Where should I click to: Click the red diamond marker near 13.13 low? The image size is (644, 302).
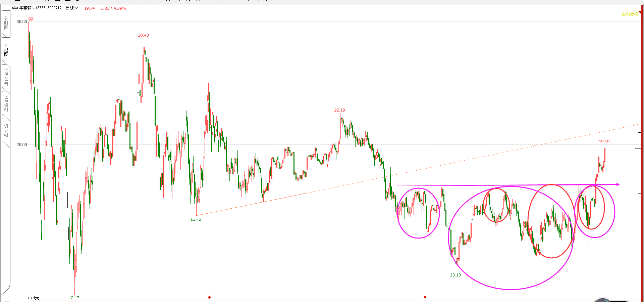click(425, 297)
